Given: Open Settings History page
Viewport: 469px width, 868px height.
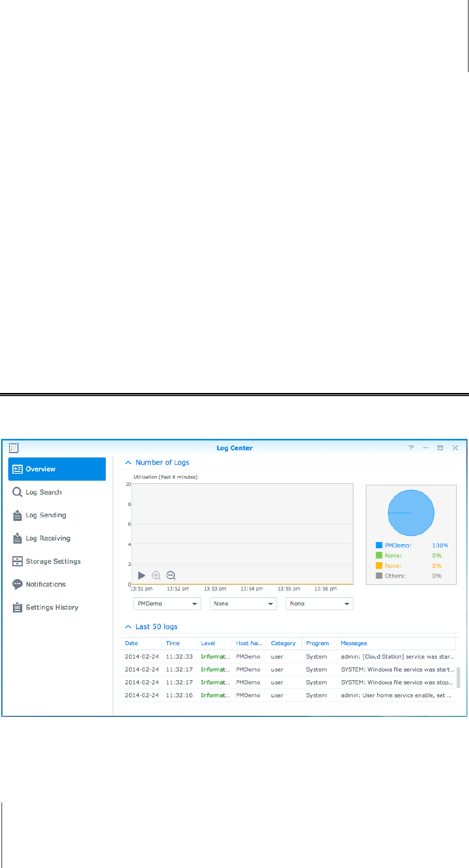Looking at the screenshot, I should [x=57, y=607].
